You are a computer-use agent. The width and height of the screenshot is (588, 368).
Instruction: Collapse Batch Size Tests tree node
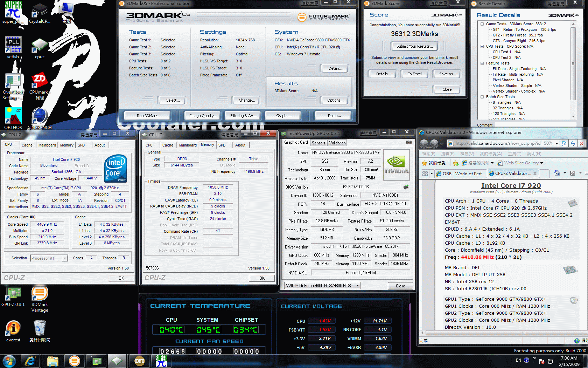click(x=482, y=97)
